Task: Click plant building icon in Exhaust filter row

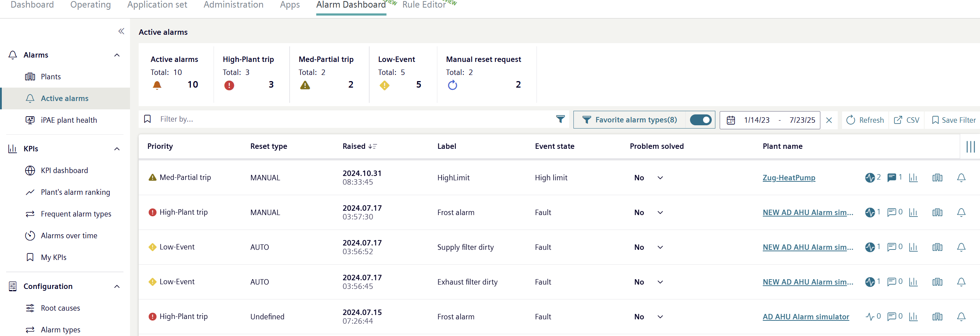Action: [937, 282]
